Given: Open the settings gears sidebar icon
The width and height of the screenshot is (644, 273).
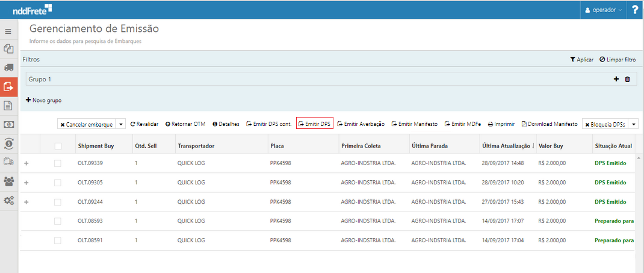Looking at the screenshot, I should pyautogui.click(x=9, y=200).
